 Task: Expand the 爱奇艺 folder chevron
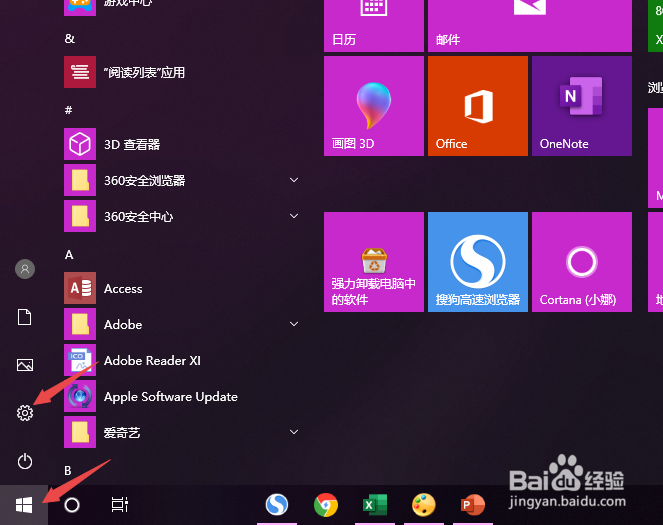294,432
